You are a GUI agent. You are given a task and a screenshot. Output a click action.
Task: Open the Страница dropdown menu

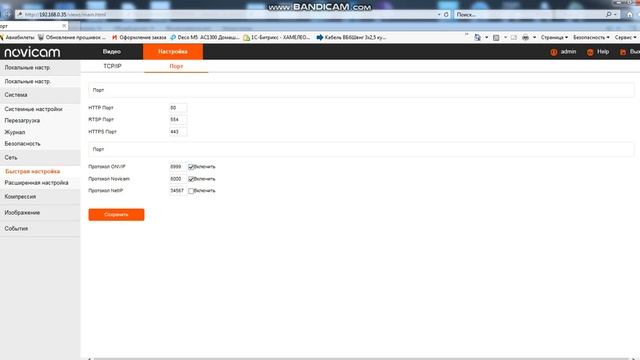[554, 37]
